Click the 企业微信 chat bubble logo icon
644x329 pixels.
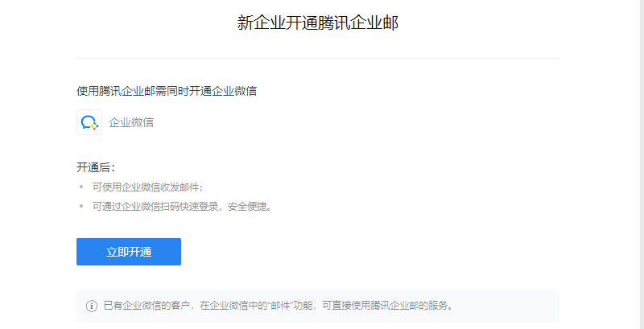89,122
